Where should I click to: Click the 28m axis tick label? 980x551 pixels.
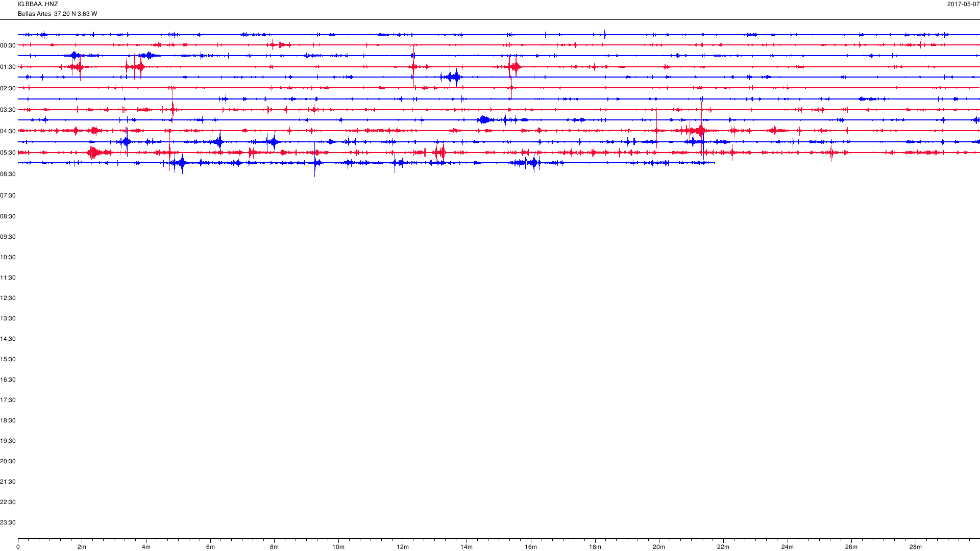click(x=916, y=547)
